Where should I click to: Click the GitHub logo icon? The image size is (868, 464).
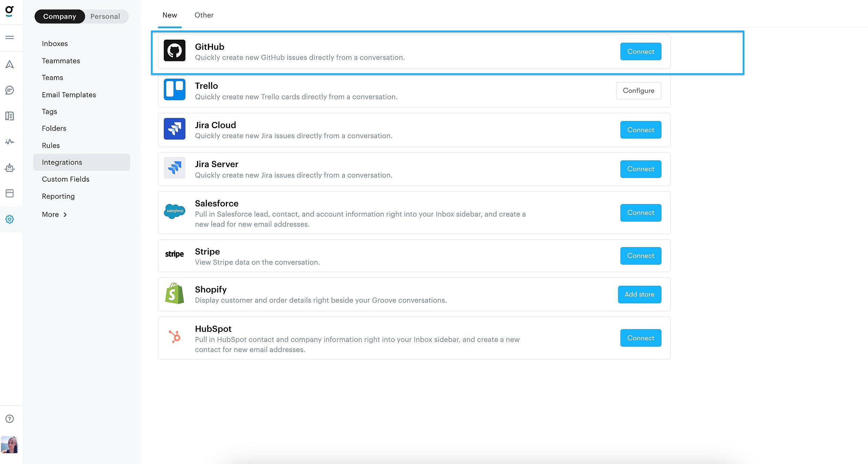pos(175,51)
